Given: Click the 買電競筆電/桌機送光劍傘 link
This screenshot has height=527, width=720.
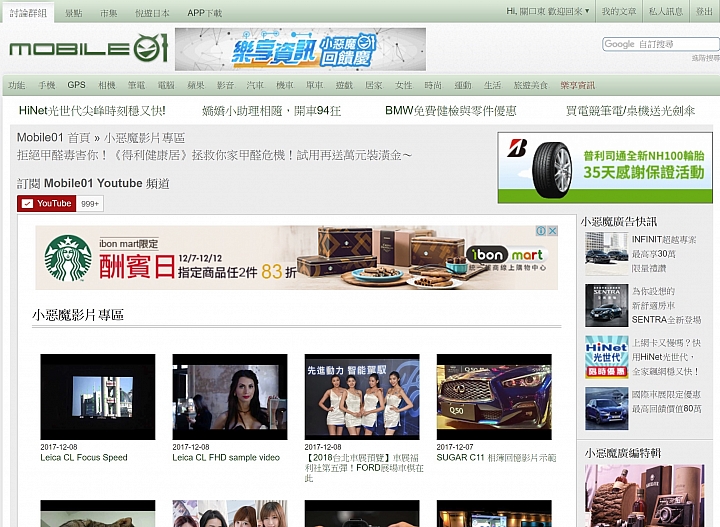Looking at the screenshot, I should tap(630, 111).
